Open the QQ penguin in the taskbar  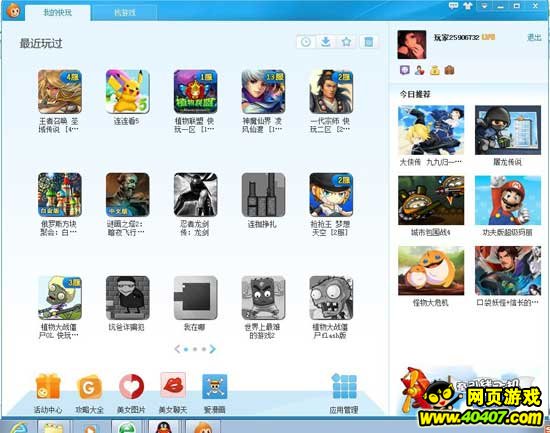coord(163,428)
